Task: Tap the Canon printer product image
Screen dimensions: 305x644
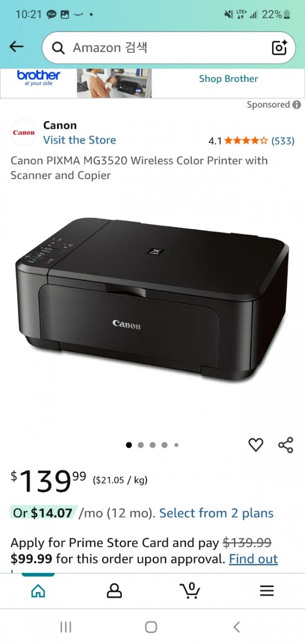Action: (x=152, y=300)
